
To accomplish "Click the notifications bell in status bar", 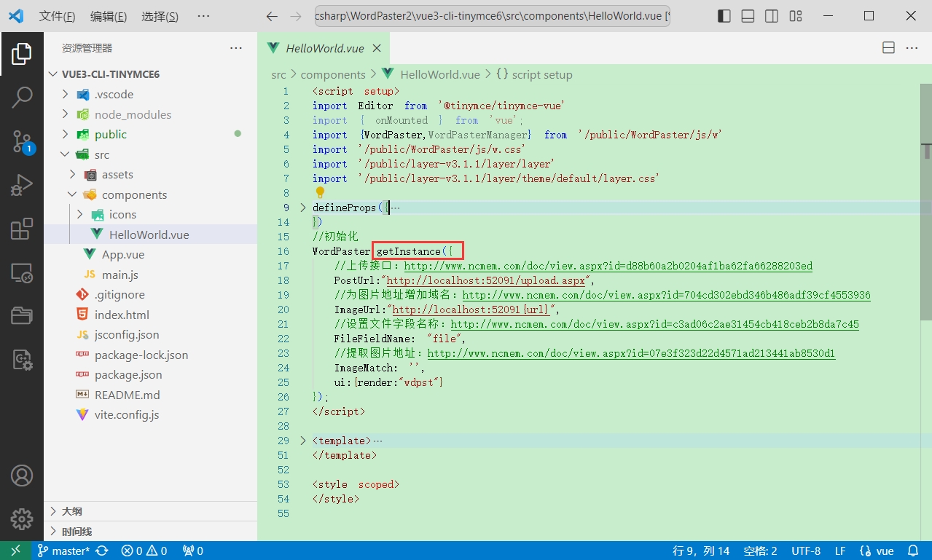I will (913, 551).
